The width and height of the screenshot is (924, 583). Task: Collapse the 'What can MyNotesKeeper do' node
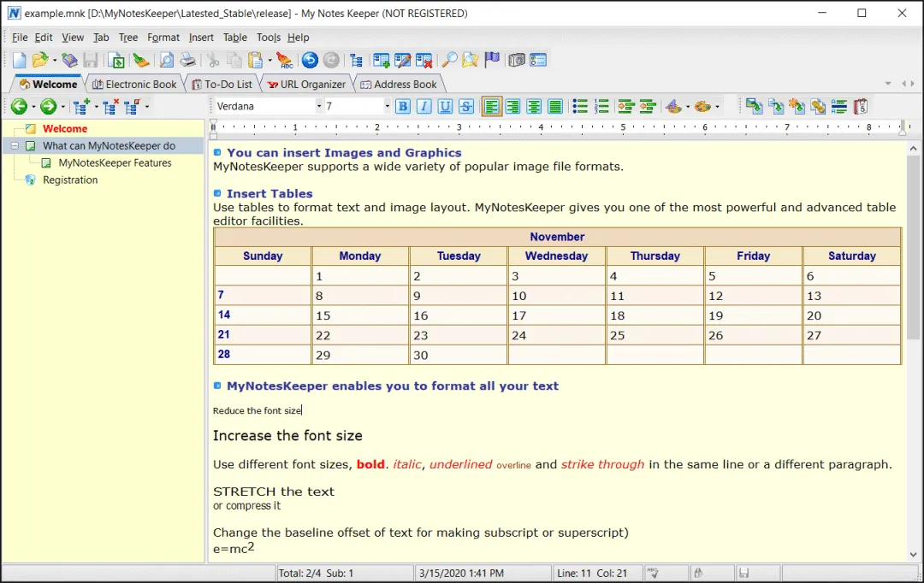[x=15, y=146]
